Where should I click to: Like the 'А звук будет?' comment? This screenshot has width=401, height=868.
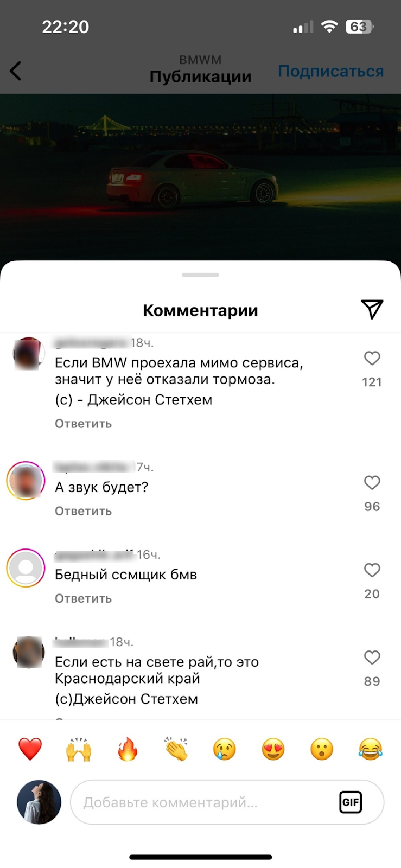click(x=372, y=482)
